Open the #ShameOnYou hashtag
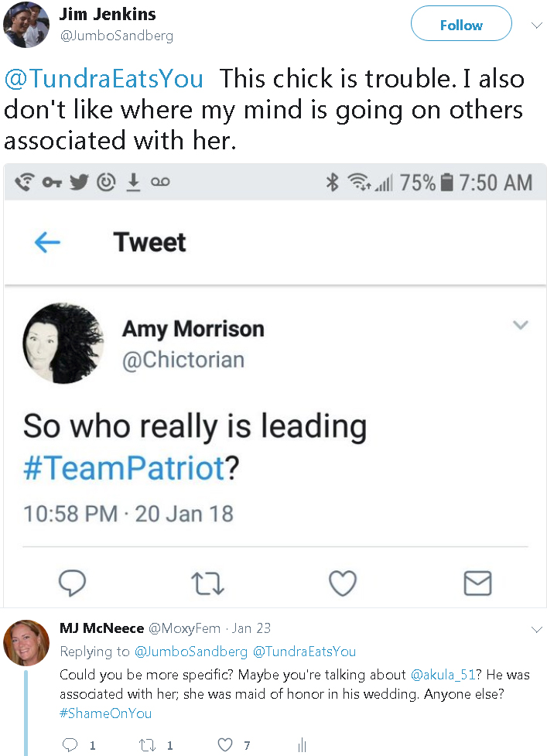547x756 pixels. click(105, 713)
